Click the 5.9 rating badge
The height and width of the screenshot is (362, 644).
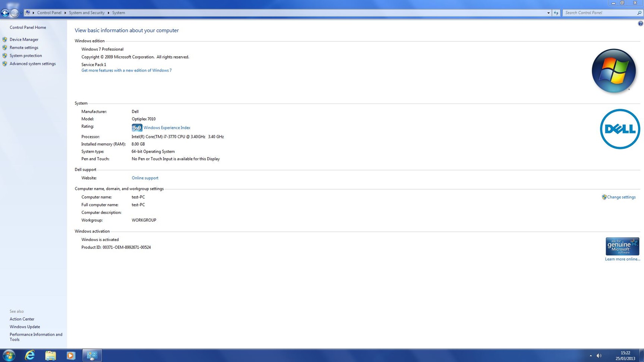137,128
